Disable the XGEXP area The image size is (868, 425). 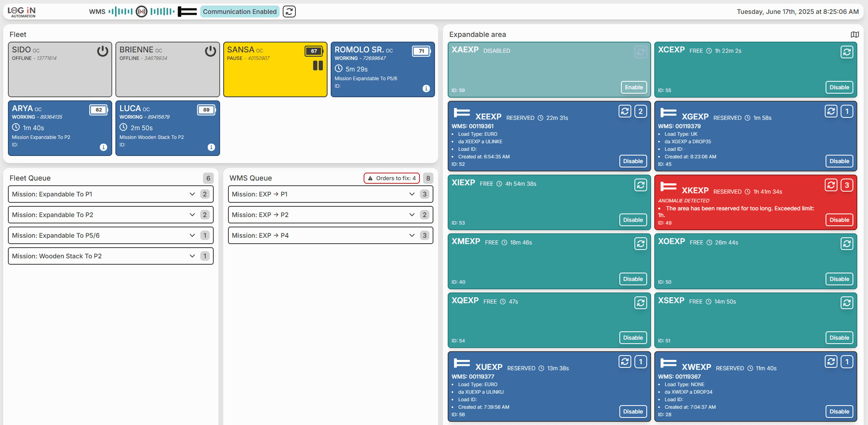pos(839,161)
